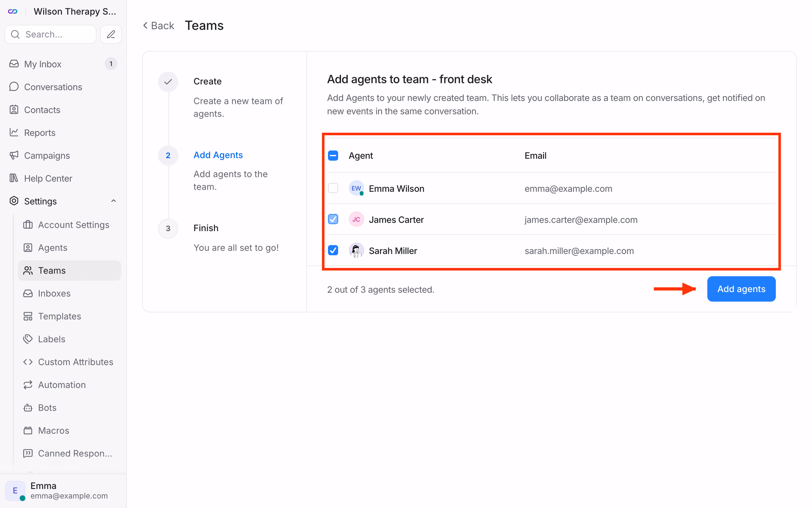812x508 pixels.
Task: Click Emma Wilson's agent name
Action: pyautogui.click(x=396, y=189)
